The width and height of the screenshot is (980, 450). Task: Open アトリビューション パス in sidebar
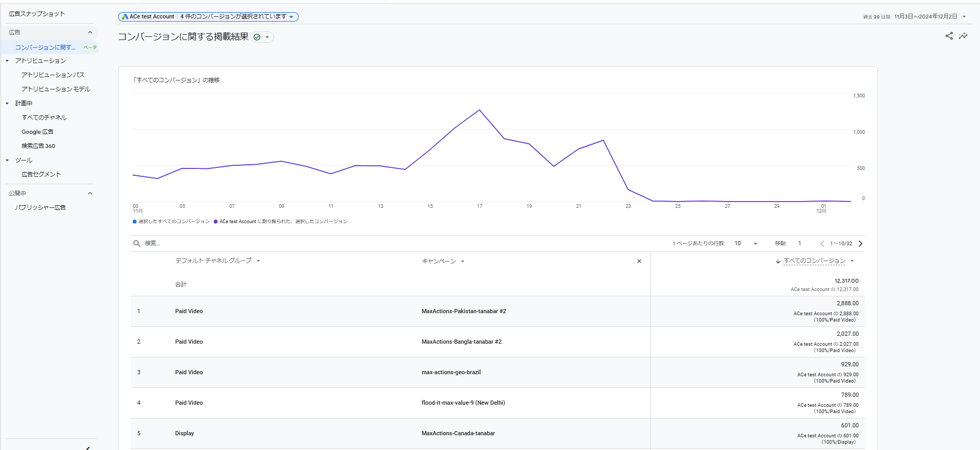53,75
